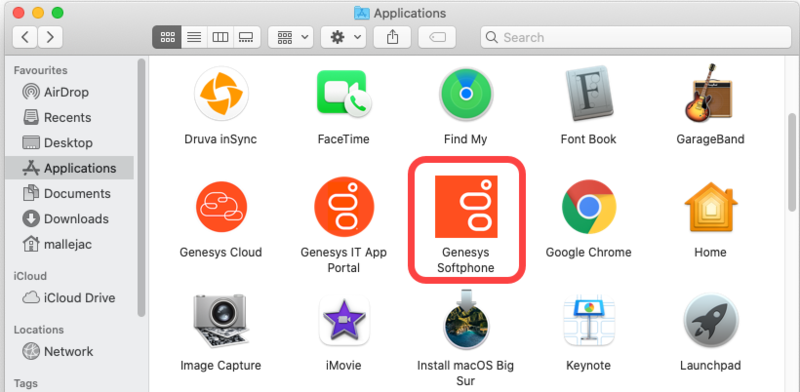Image resolution: width=800 pixels, height=392 pixels.
Task: Open the Image Capture camera icon
Action: 221,321
